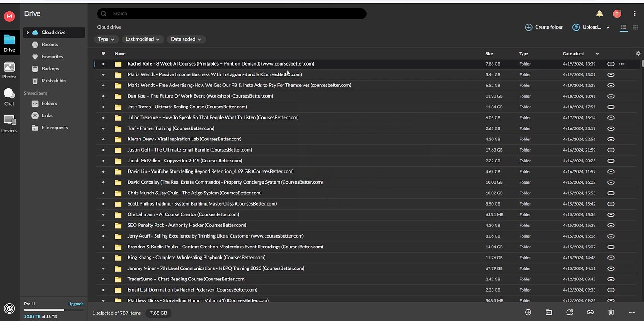Image resolution: width=644 pixels, height=321 pixels.
Task: Click the Upload button
Action: point(587,27)
